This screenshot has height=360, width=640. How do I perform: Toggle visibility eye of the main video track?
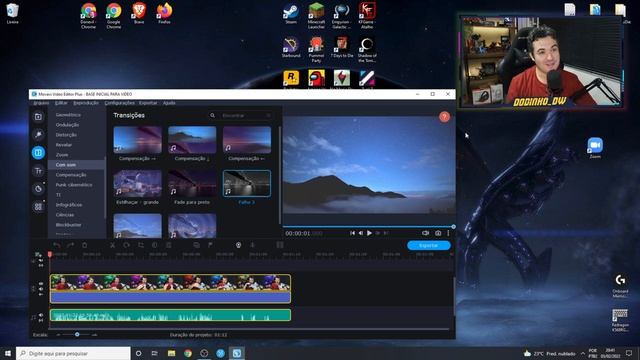[x=41, y=283]
